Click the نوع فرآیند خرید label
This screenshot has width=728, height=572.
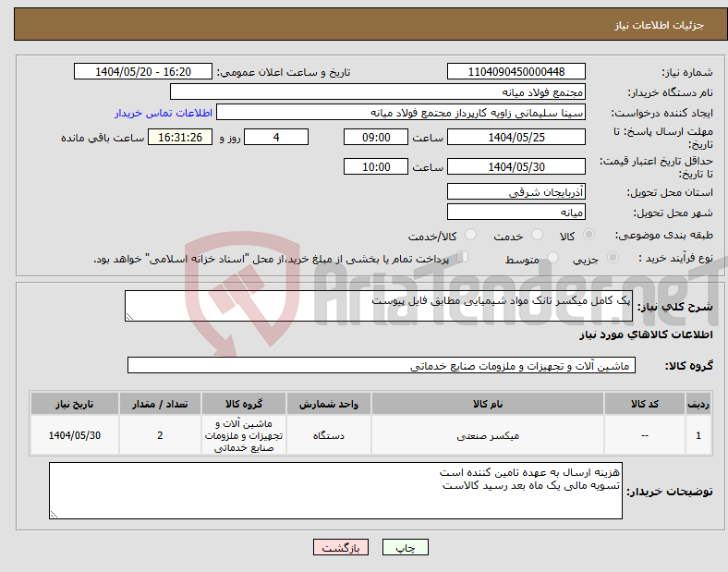coord(675,258)
